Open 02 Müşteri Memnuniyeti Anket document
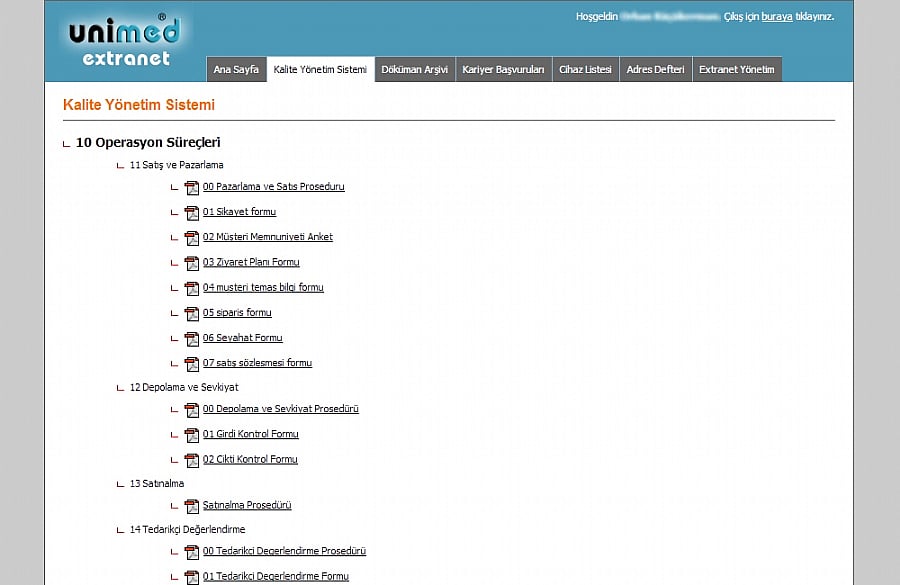This screenshot has width=900, height=585. (x=267, y=237)
